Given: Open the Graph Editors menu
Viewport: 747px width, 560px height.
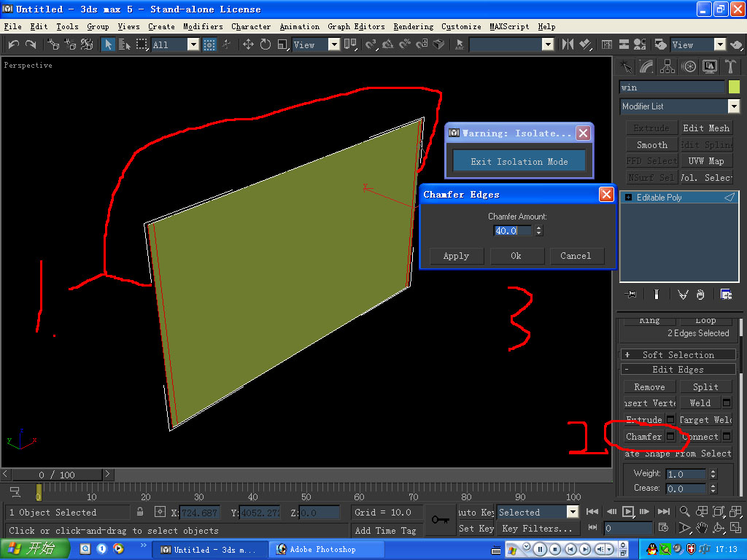Looking at the screenshot, I should tap(356, 27).
